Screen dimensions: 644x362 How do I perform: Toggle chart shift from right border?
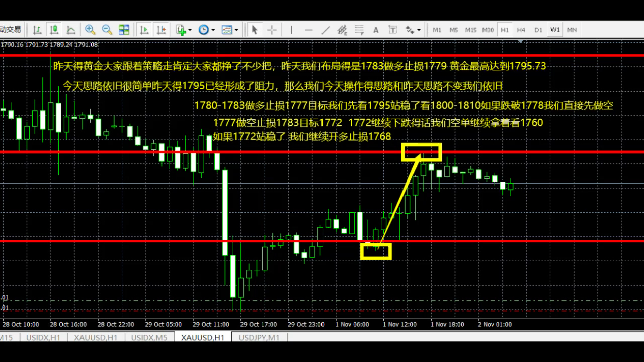(160, 30)
